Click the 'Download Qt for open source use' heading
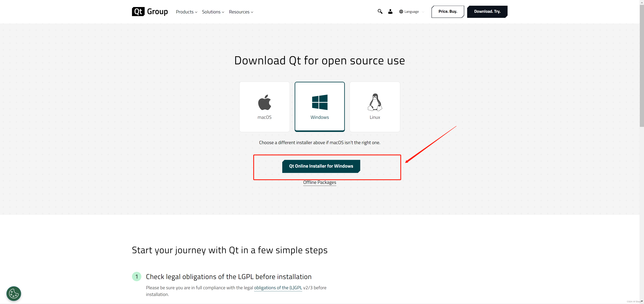This screenshot has height=304, width=644. pyautogui.click(x=319, y=60)
